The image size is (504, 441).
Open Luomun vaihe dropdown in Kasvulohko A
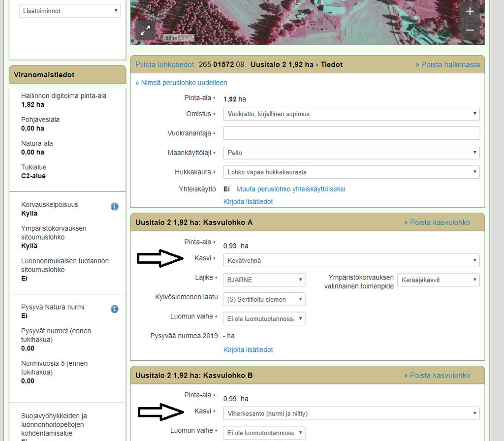(x=264, y=318)
